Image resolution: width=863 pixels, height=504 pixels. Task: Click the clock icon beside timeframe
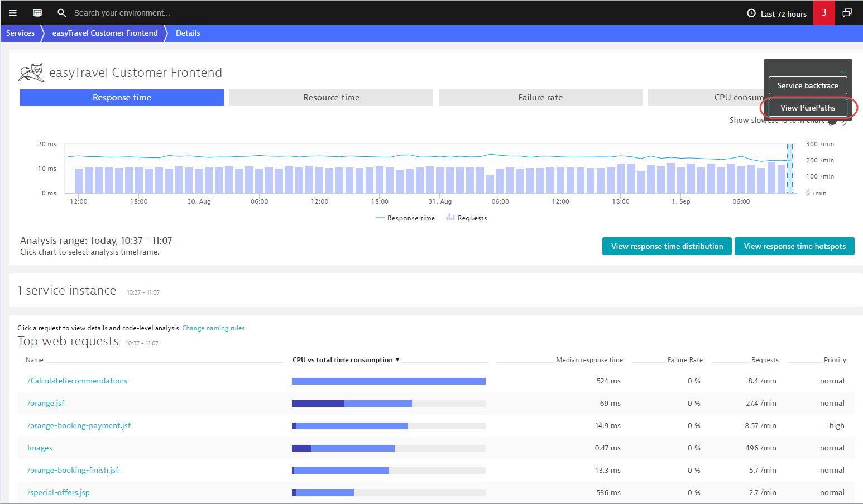pos(751,13)
